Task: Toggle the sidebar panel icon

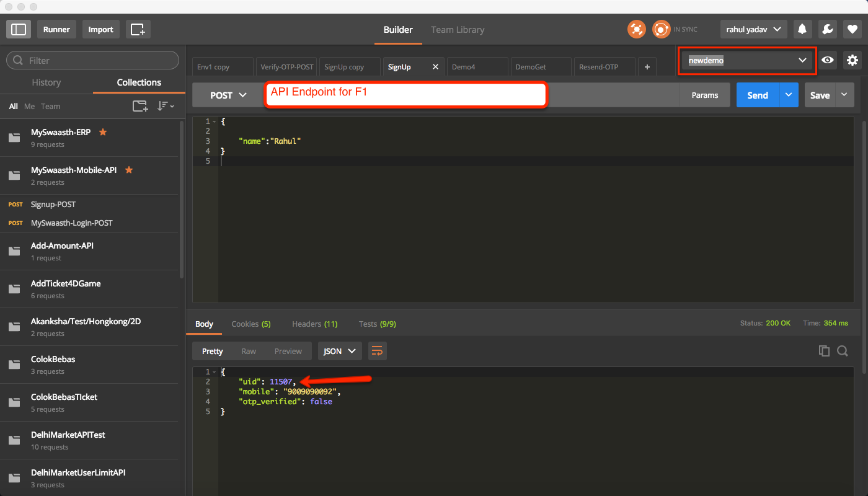Action: pos(19,29)
